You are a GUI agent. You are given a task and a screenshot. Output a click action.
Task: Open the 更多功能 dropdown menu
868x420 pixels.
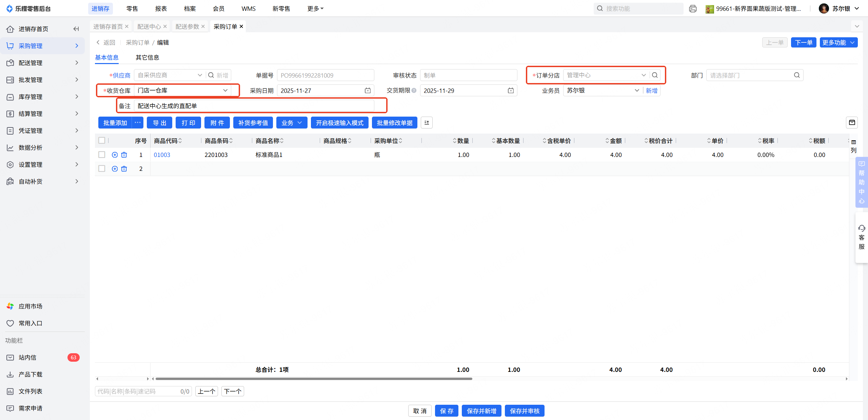pos(838,42)
